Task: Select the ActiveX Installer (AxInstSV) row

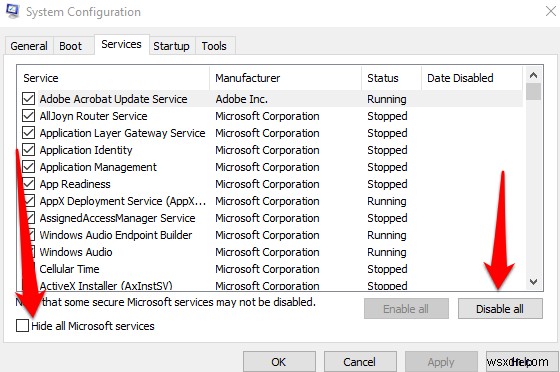Action: click(270, 285)
